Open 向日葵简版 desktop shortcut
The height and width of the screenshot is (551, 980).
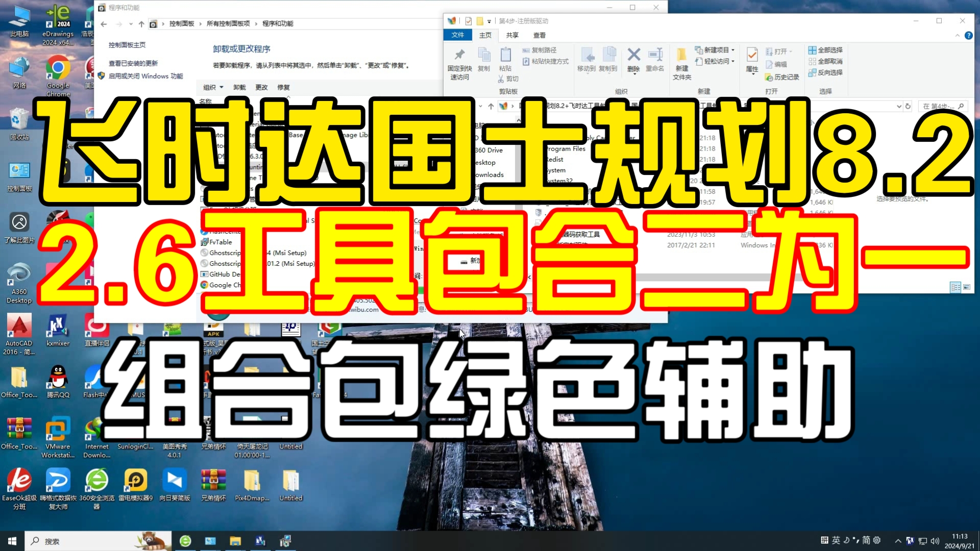[x=175, y=485]
